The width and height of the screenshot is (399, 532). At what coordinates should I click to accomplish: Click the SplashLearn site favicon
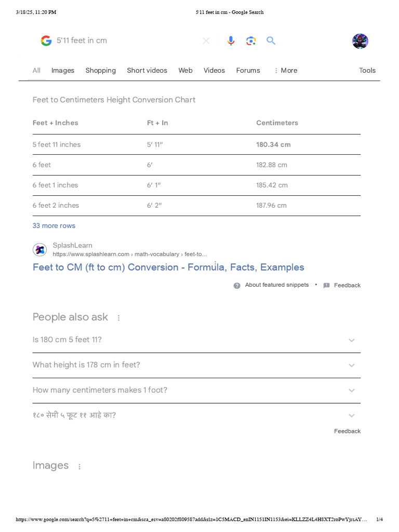[40, 250]
